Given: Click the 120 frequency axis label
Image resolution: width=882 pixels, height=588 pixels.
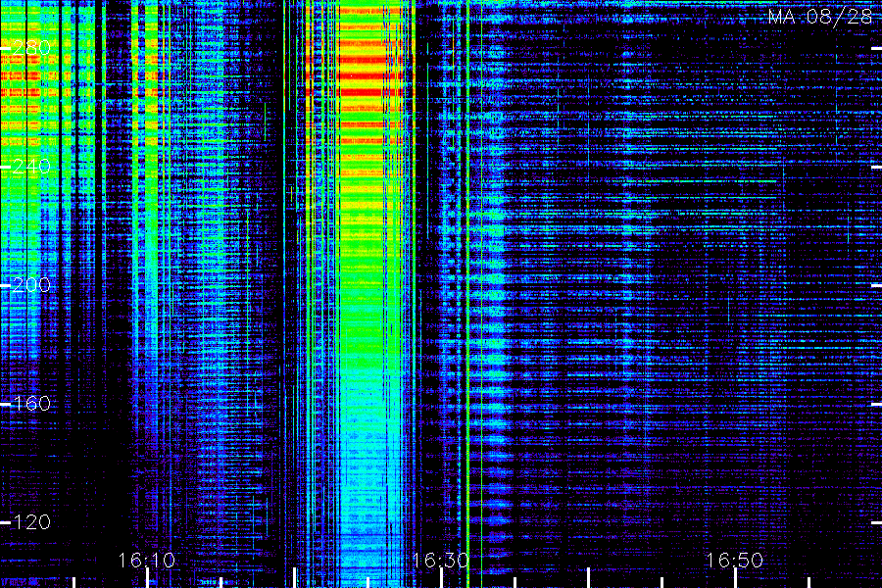Looking at the screenshot, I should click(31, 522).
